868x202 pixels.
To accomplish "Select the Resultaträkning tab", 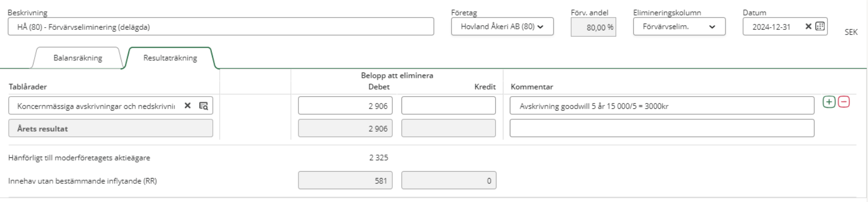I will pyautogui.click(x=170, y=58).
